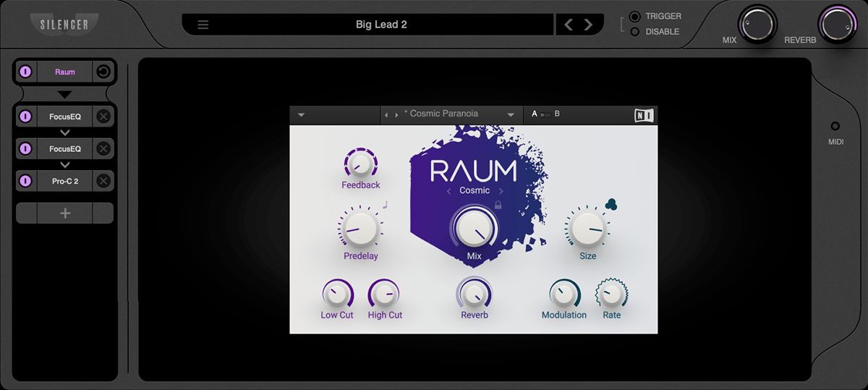Click the freeze lock icon above Mix
The width and height of the screenshot is (868, 390).
[x=498, y=205]
